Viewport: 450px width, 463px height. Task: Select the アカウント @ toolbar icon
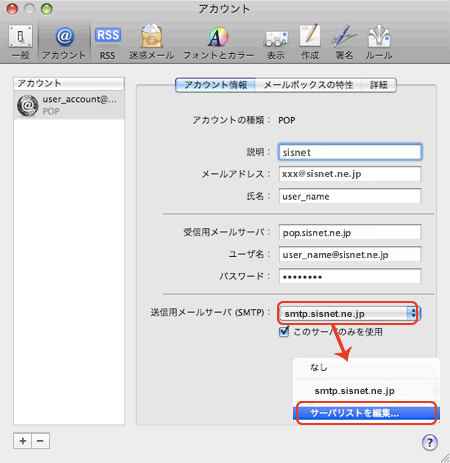click(x=64, y=42)
